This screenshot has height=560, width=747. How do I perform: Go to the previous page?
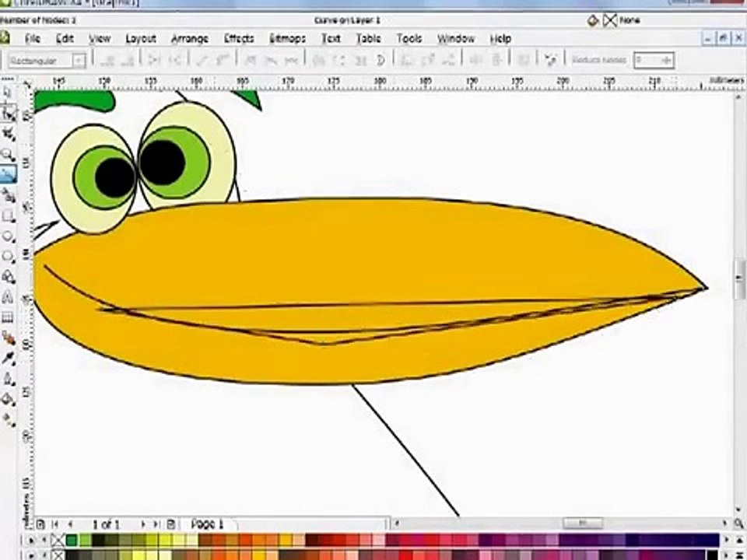pos(71,524)
